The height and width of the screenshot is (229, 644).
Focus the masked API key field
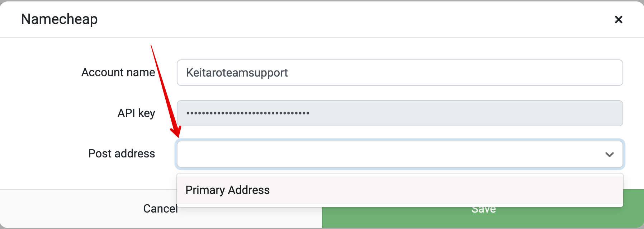click(400, 113)
